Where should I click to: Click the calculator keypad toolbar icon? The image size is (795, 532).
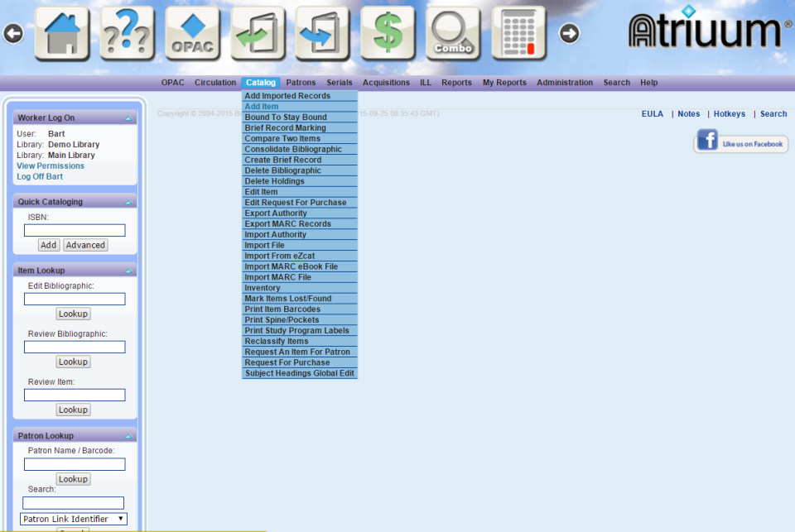click(x=518, y=33)
